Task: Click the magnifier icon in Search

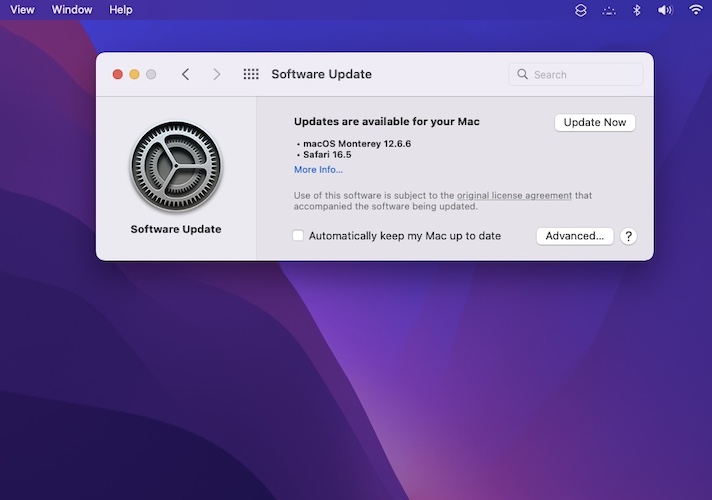Action: [x=522, y=74]
